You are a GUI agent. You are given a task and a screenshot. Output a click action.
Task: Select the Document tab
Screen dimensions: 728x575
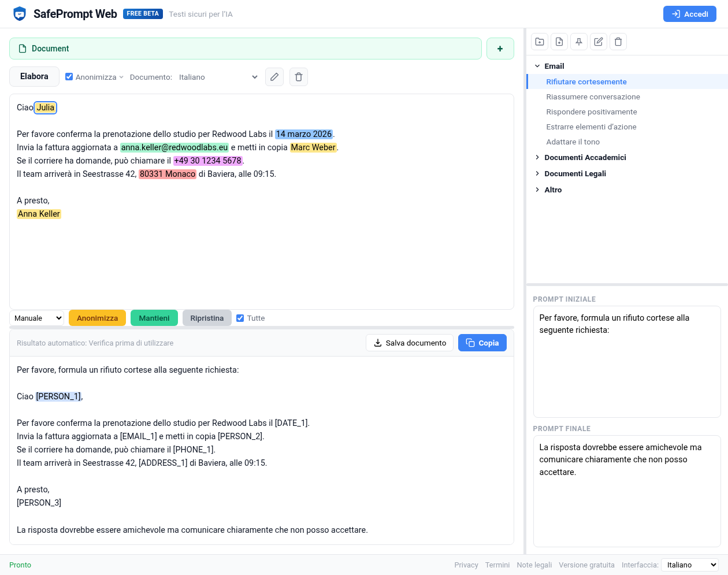click(x=245, y=49)
